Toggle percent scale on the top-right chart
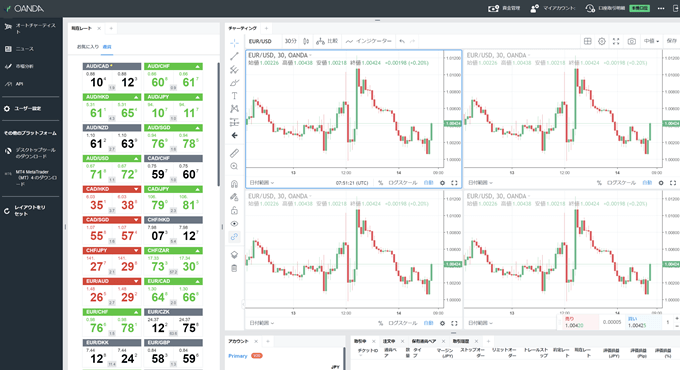680x370 pixels. 599,183
